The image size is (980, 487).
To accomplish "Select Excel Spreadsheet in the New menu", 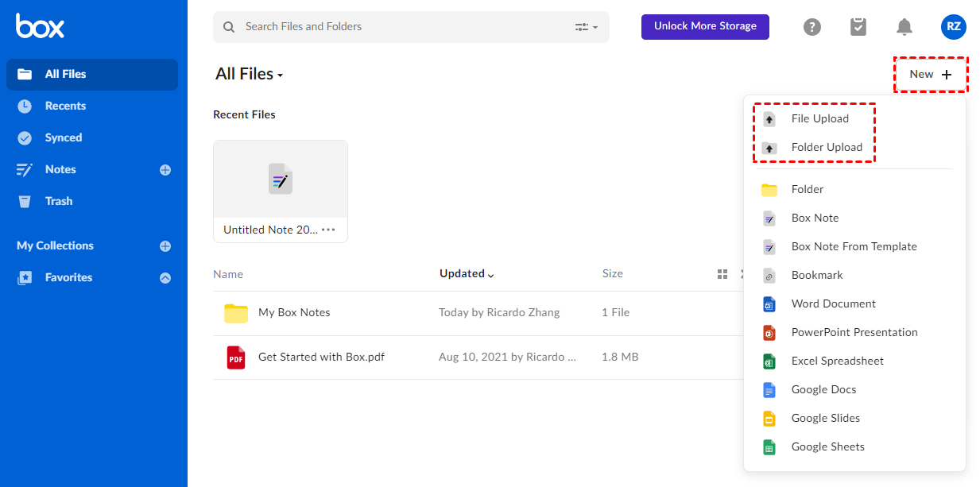I will [837, 361].
